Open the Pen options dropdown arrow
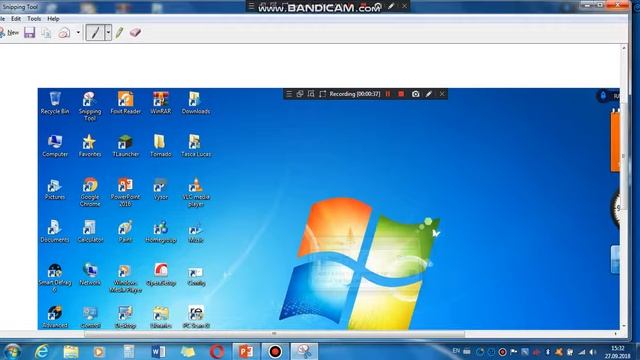 click(x=108, y=33)
